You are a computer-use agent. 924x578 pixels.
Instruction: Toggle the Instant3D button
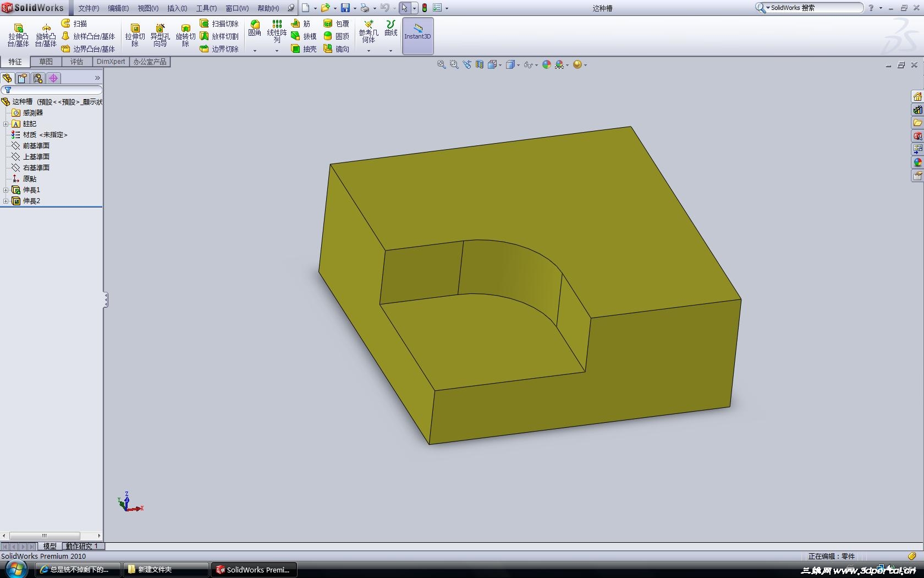point(418,36)
